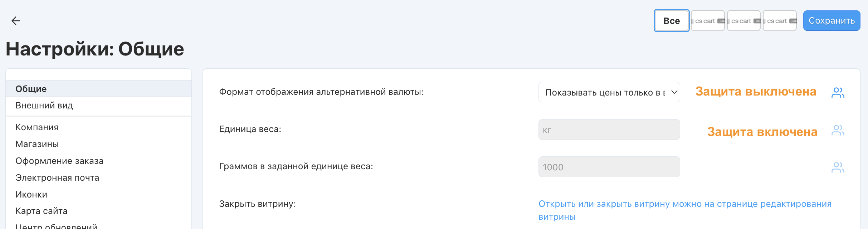
Task: Open the Компания settings section
Action: coord(37,127)
